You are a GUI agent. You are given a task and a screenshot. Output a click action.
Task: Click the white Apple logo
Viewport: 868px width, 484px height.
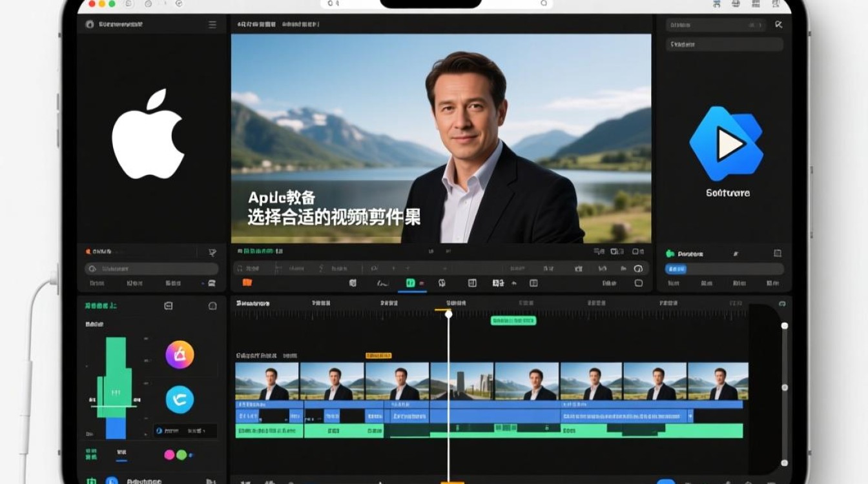pos(148,134)
